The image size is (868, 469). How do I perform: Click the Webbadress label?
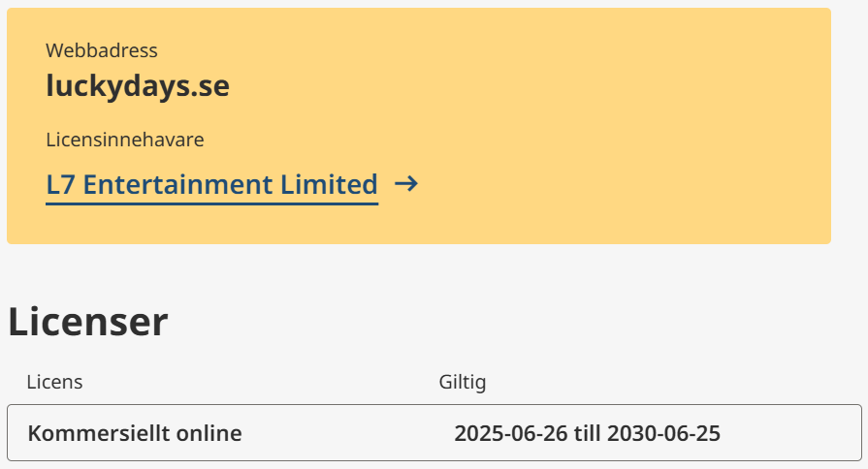101,50
